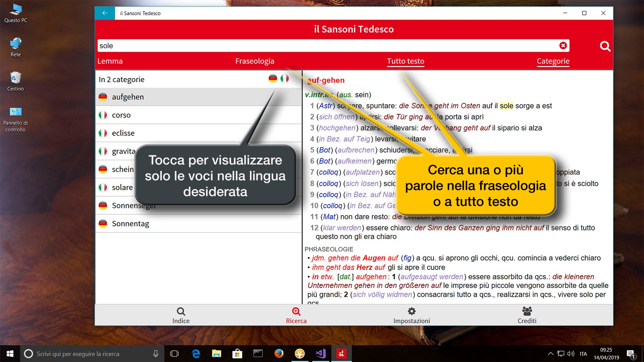Click the PHRASEOLOGIE section heading
The image size is (644, 362).
pos(329,249)
